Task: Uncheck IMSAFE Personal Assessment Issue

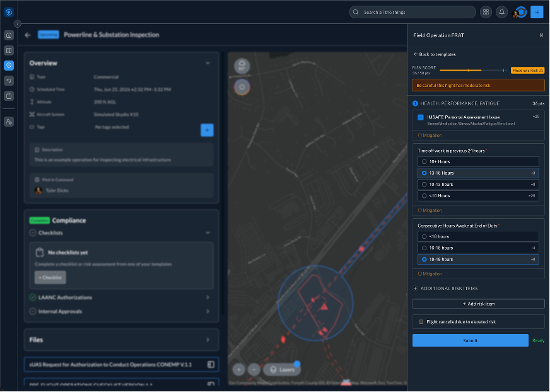Action: [421, 117]
